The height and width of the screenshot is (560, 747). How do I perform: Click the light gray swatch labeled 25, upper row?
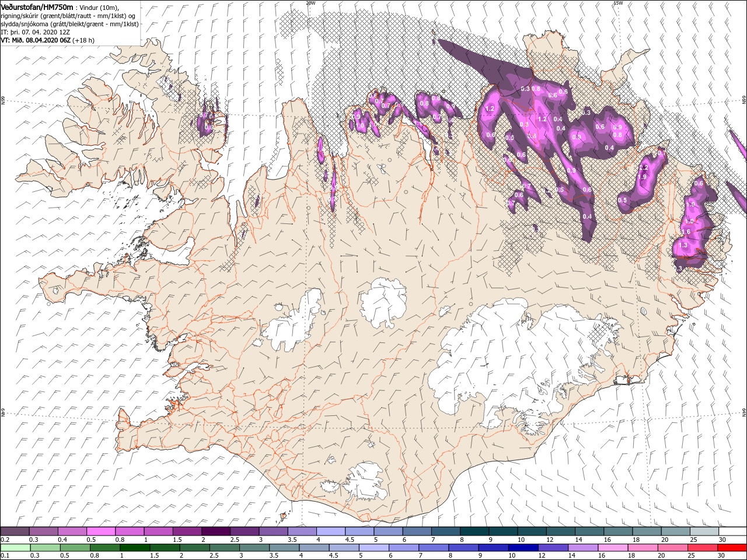(x=705, y=531)
